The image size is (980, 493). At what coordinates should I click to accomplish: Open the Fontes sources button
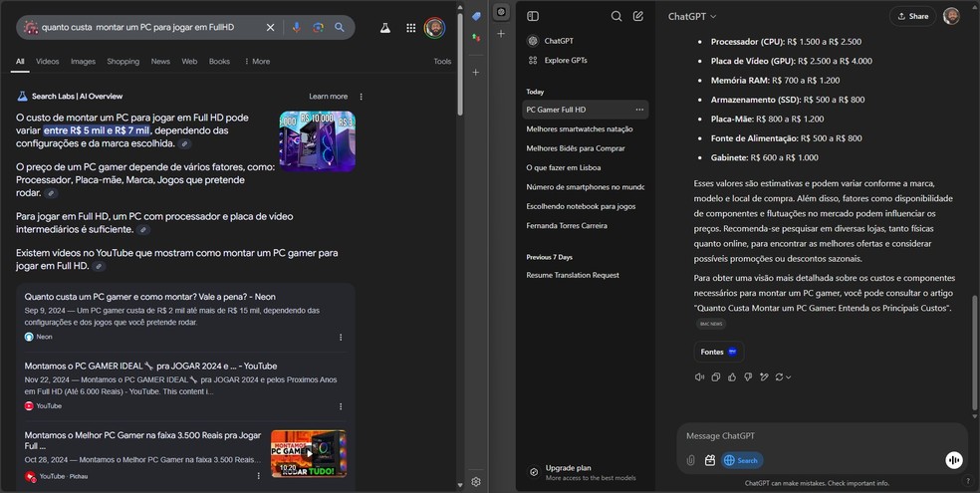719,352
